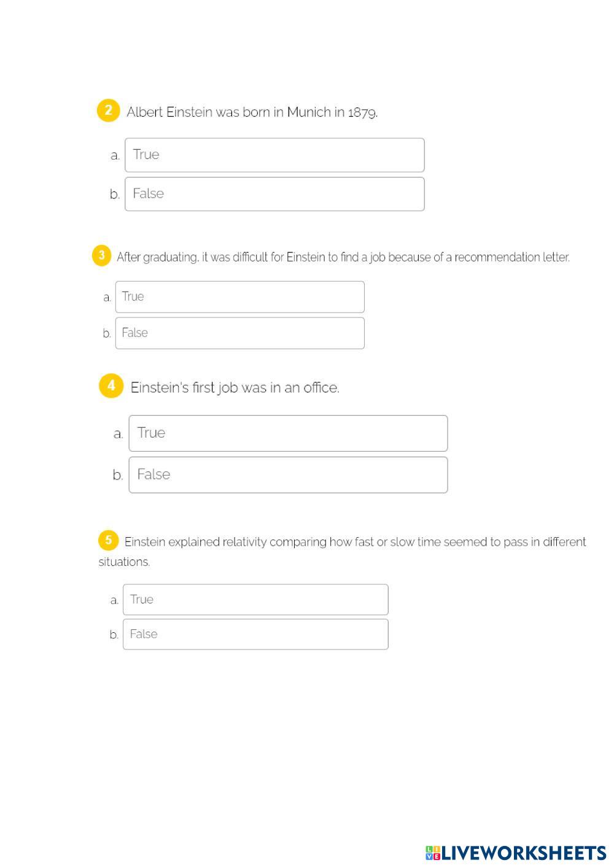Screen dimensions: 614x868
Task: Open the LIVEWORKSHEETS text link
Action: [x=524, y=853]
